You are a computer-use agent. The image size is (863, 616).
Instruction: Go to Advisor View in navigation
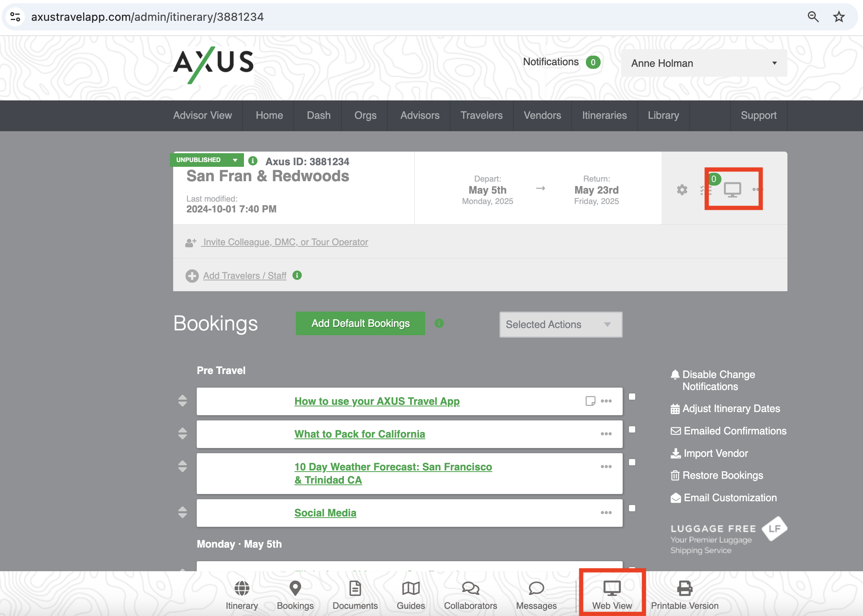pyautogui.click(x=202, y=115)
